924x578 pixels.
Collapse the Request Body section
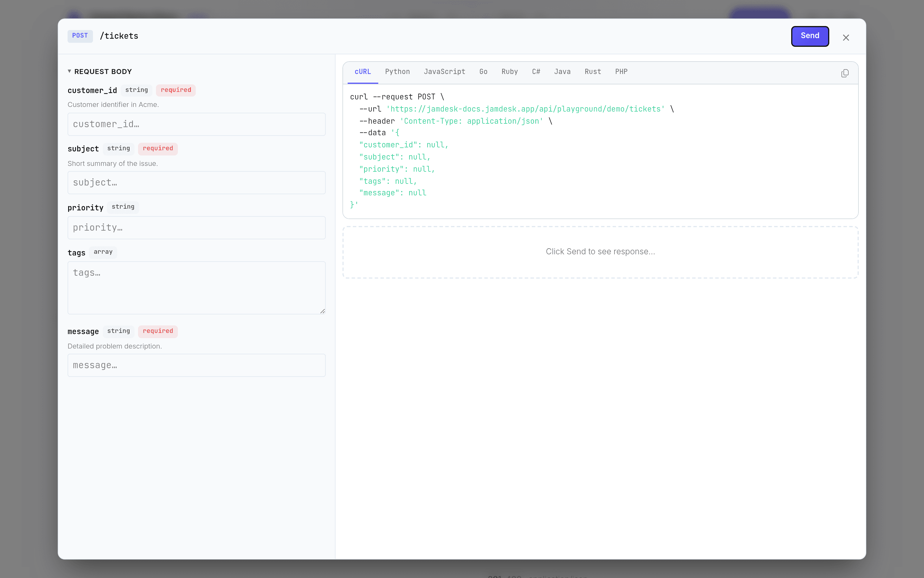[x=100, y=71]
